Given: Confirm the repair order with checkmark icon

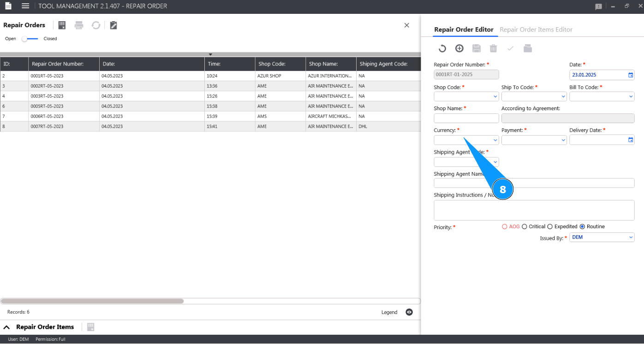Looking at the screenshot, I should [x=510, y=48].
